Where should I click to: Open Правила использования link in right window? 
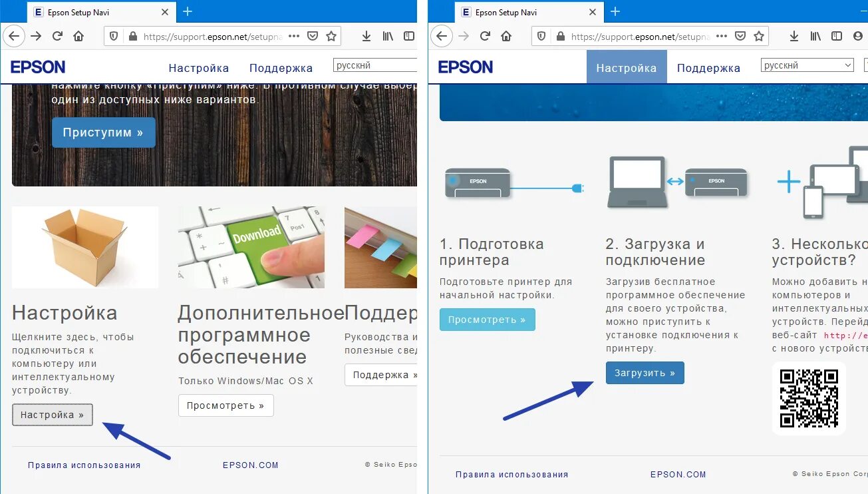[512, 475]
